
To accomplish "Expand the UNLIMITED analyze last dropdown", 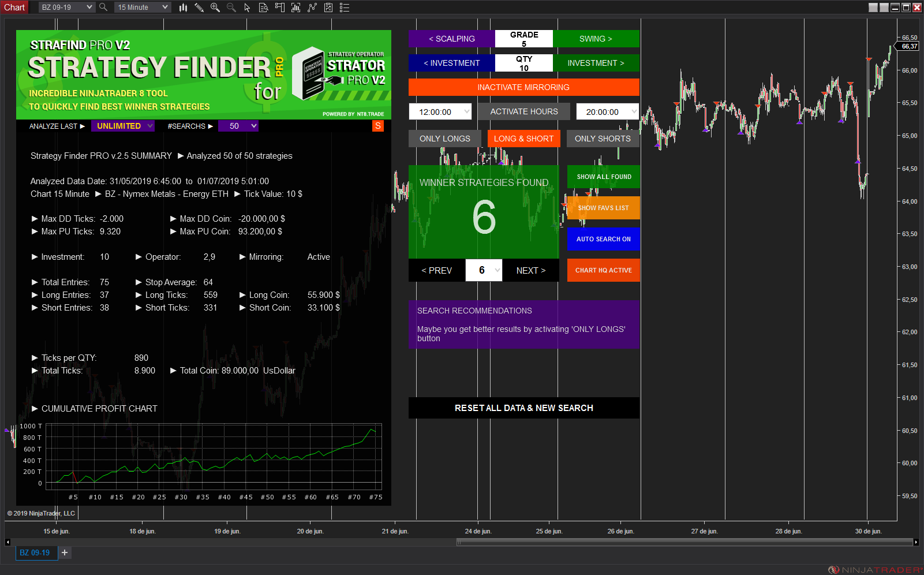I will [x=123, y=126].
